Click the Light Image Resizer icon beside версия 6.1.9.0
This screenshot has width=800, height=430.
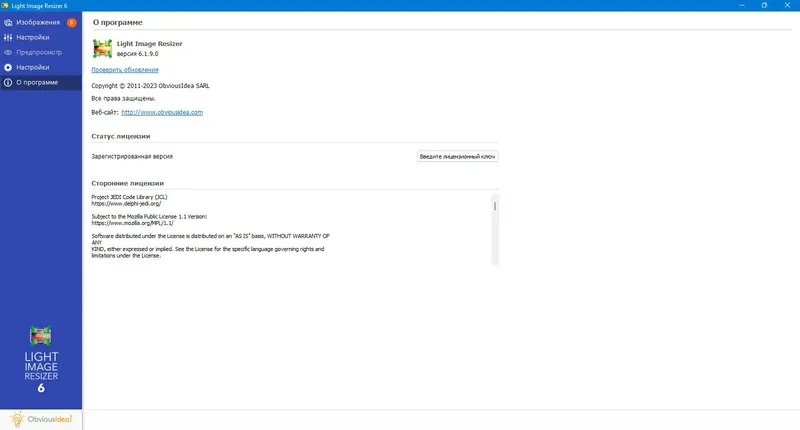(x=102, y=48)
